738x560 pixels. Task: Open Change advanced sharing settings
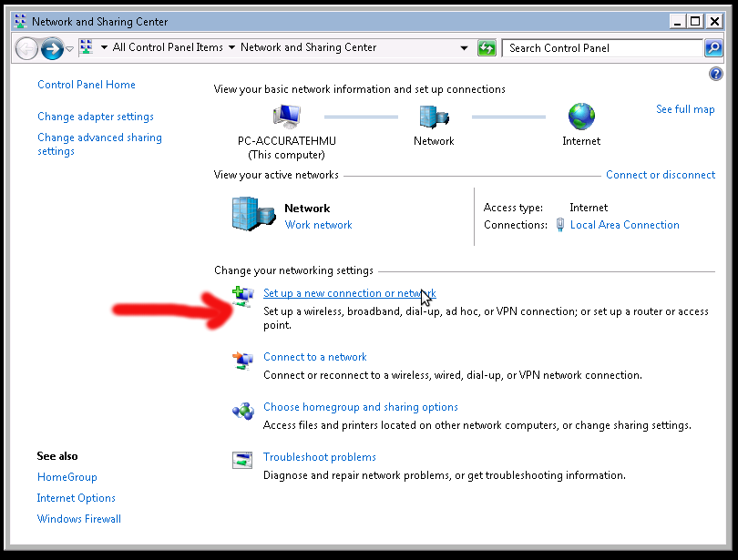tap(99, 145)
